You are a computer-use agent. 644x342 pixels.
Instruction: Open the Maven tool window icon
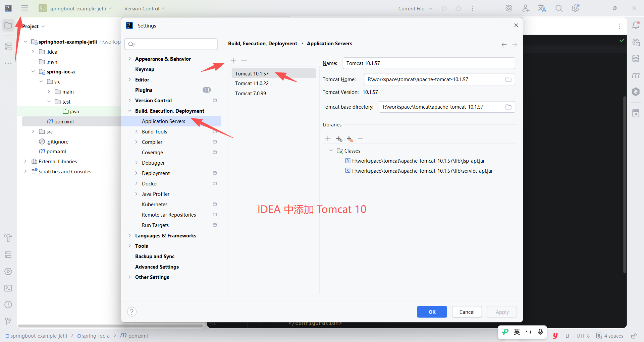coord(636,75)
